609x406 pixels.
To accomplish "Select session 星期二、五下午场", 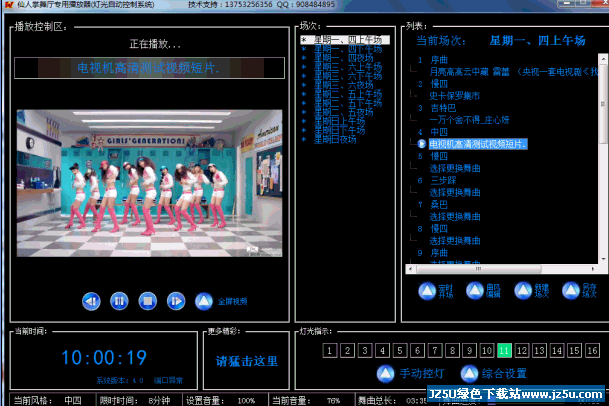I will pos(348,103).
